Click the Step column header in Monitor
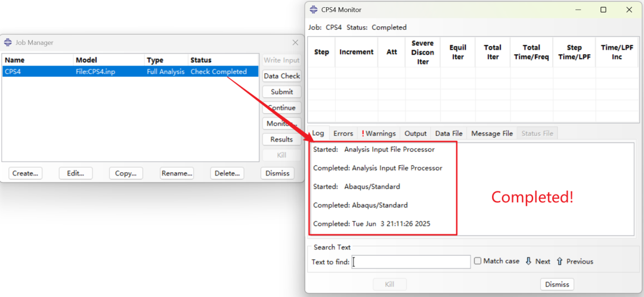Screen dimensions: 644x297 pos(321,52)
